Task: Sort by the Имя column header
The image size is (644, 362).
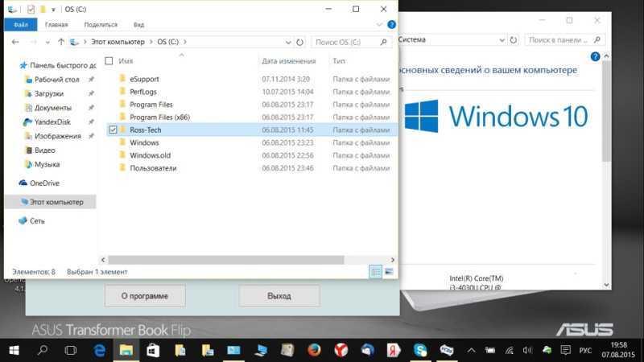Action: click(126, 61)
